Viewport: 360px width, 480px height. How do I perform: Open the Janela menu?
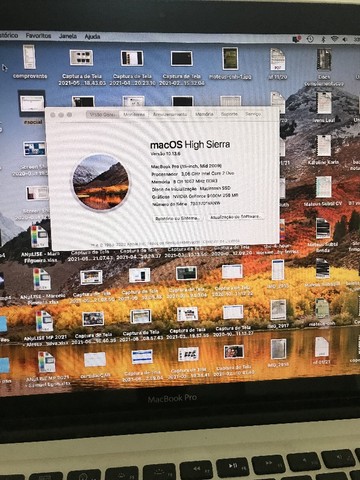pyautogui.click(x=68, y=36)
